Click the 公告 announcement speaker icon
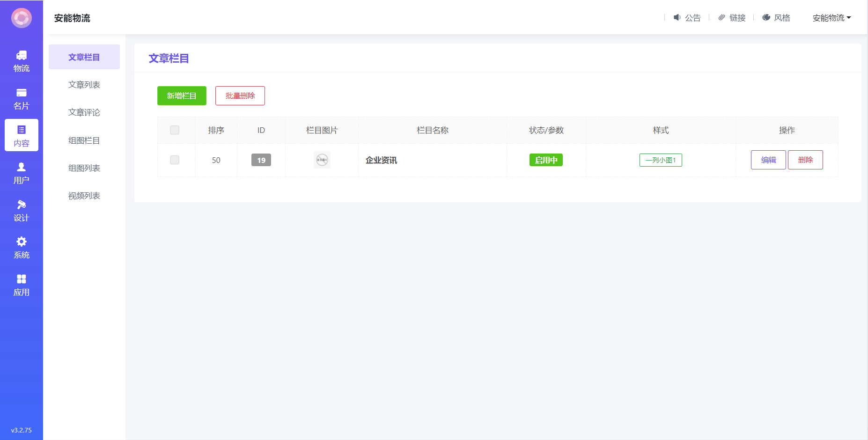This screenshot has height=440, width=868. tap(677, 18)
